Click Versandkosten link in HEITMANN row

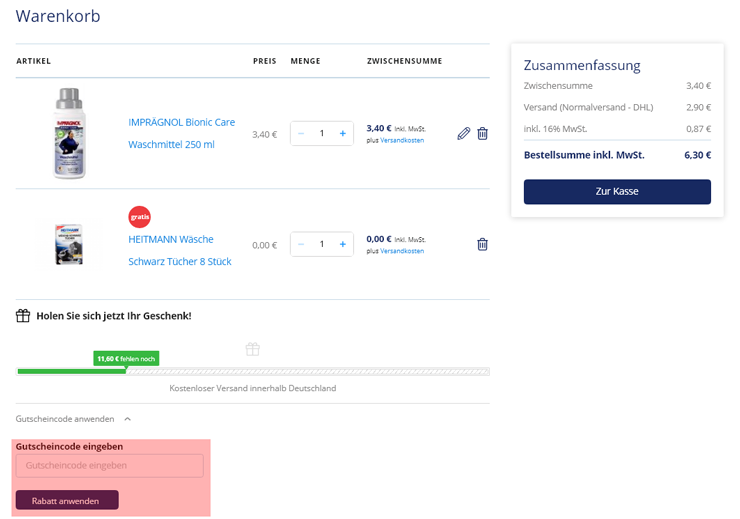(x=402, y=251)
